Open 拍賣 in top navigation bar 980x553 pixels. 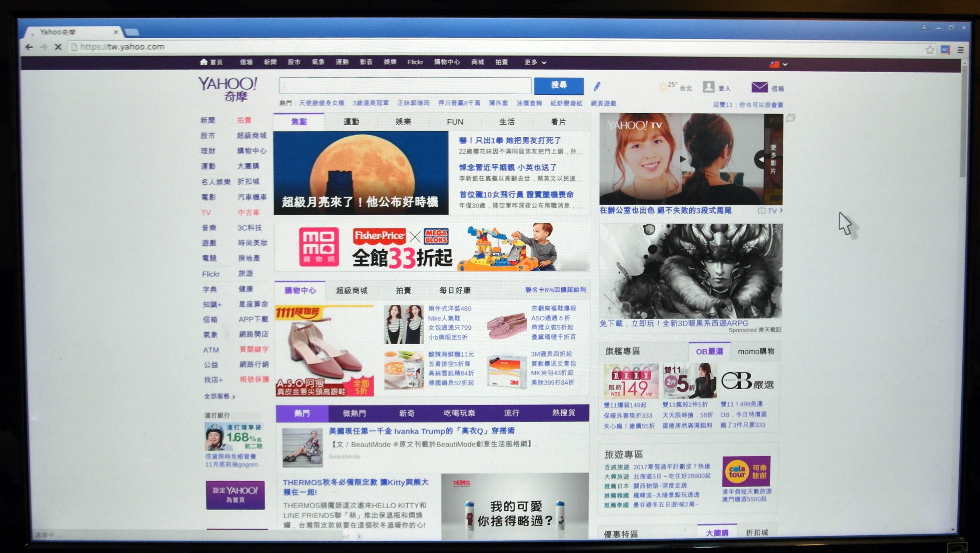501,62
